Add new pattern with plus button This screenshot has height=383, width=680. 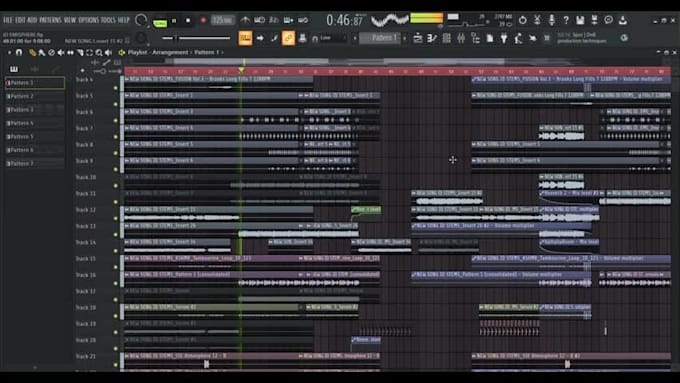pos(404,38)
